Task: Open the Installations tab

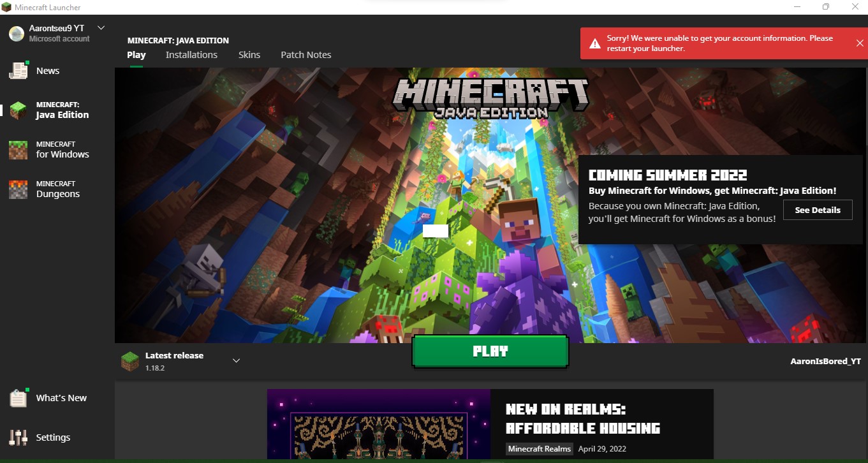Action: pyautogui.click(x=191, y=55)
